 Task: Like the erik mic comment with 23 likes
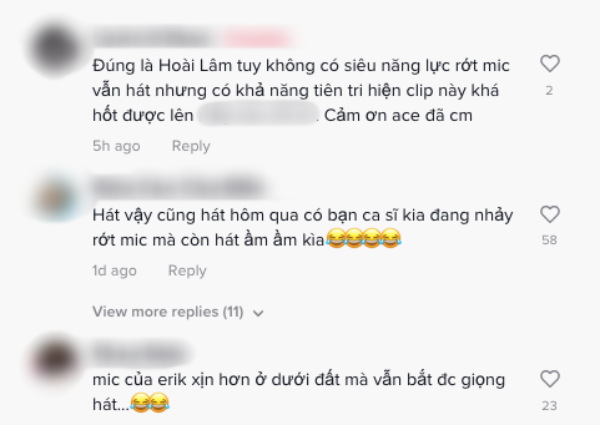(x=550, y=379)
